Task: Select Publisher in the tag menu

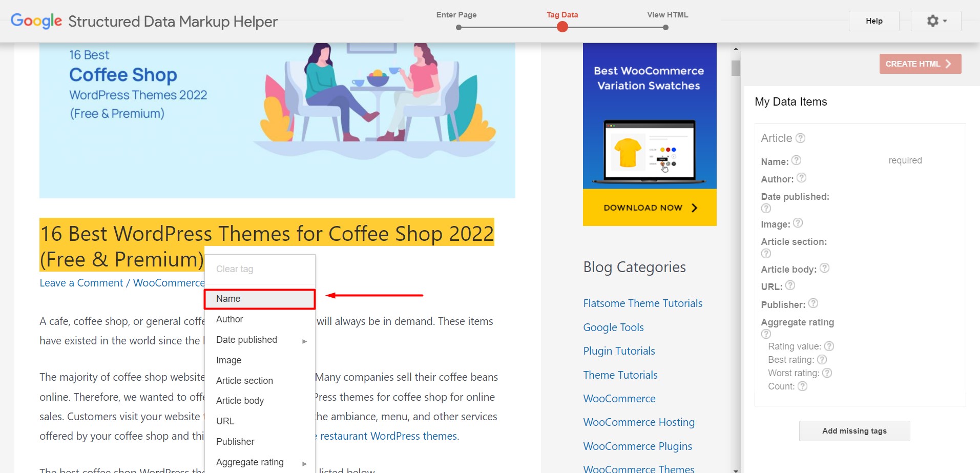Action: coord(260,442)
